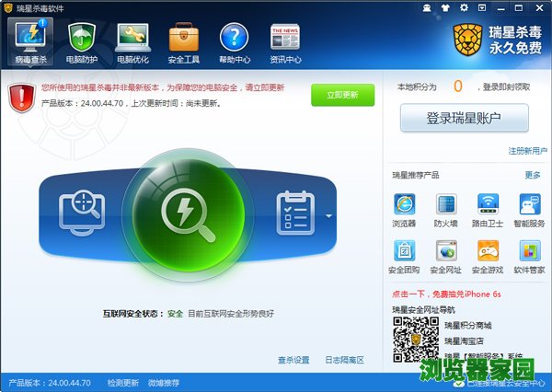552x392 pixels.
Task: Open the 安全工具 toolbox
Action: point(184,42)
